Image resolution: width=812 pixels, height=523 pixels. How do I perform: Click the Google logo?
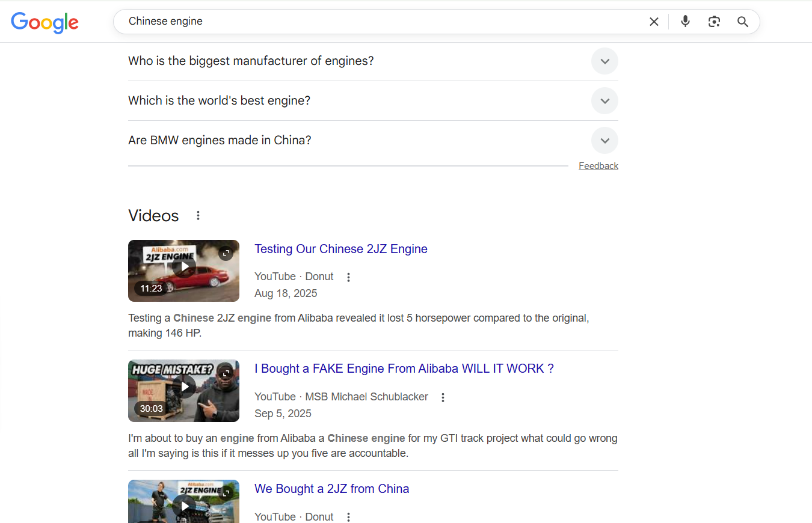(45, 22)
